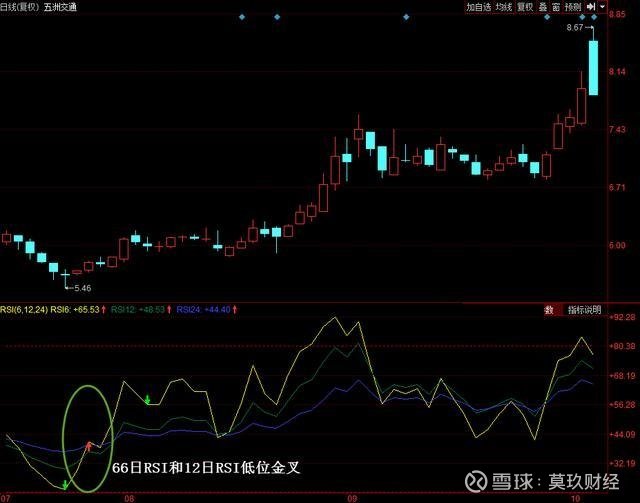Click the rightmost blue diamond marker
This screenshot has height=503, width=640.
[594, 17]
